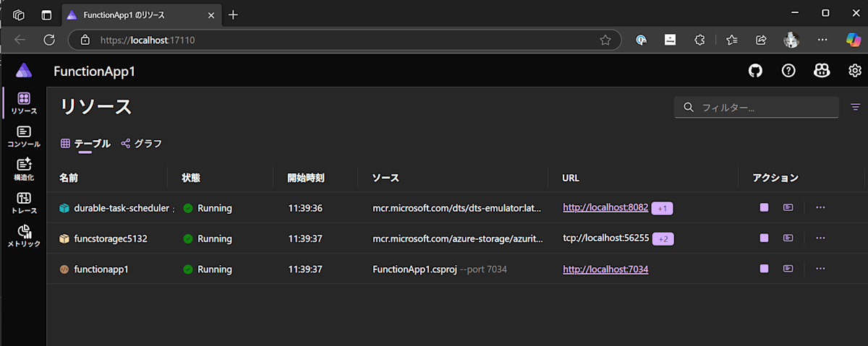Open the help question mark icon
The height and width of the screenshot is (346, 868).
(x=788, y=71)
